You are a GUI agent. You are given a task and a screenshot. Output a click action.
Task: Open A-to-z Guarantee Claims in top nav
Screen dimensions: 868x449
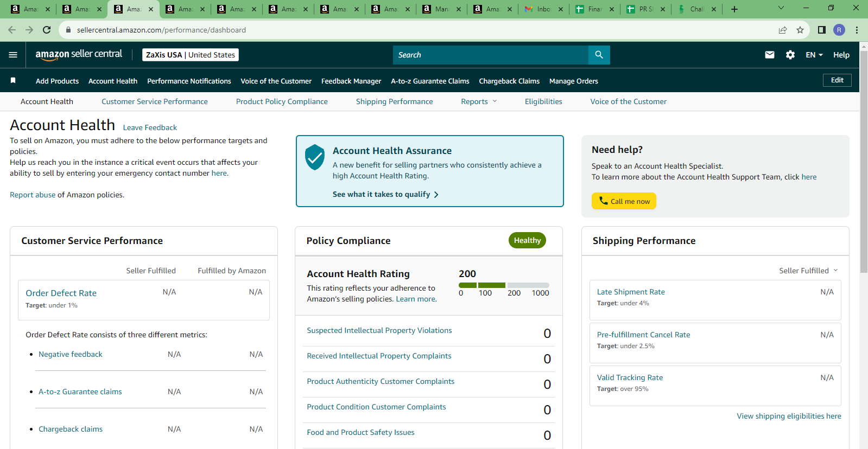click(x=430, y=81)
